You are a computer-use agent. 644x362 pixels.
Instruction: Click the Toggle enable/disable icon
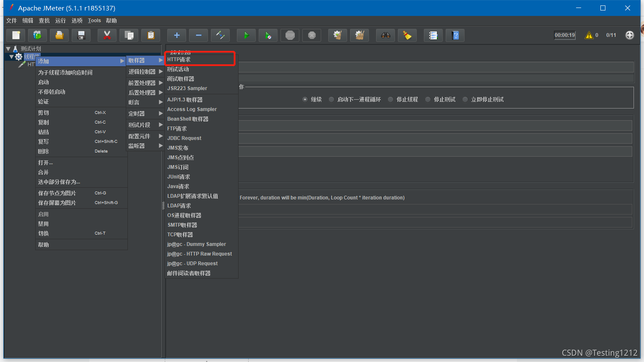pos(221,35)
